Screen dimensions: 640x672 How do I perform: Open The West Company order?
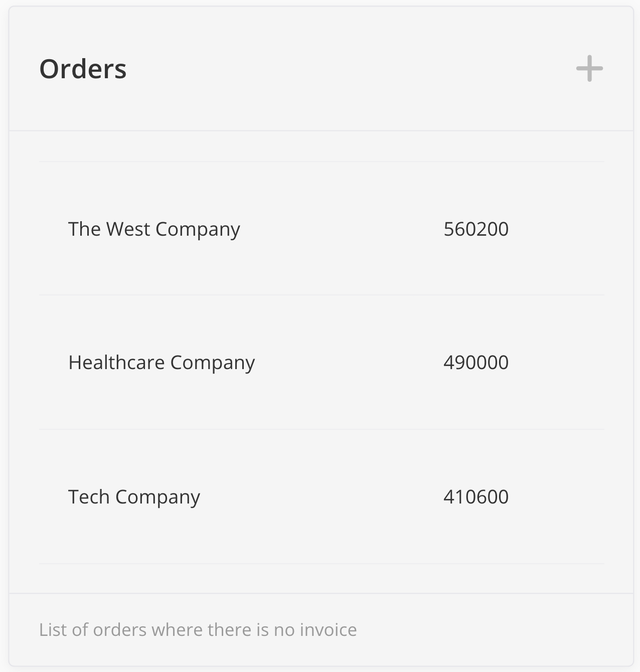(x=154, y=229)
